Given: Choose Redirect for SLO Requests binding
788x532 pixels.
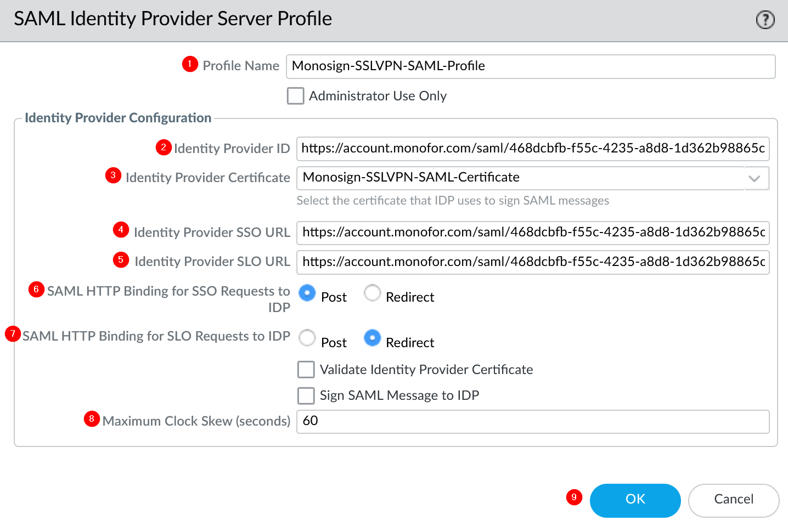Looking at the screenshot, I should click(372, 338).
